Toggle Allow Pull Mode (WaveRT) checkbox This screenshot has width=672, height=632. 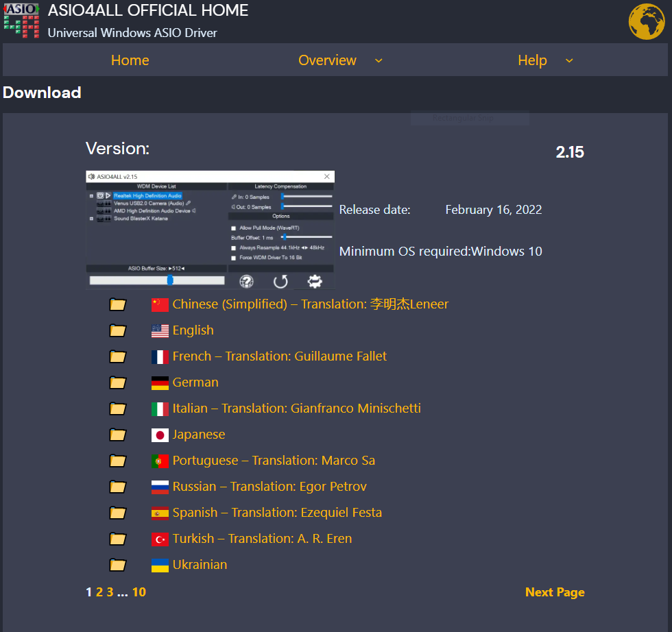point(234,228)
